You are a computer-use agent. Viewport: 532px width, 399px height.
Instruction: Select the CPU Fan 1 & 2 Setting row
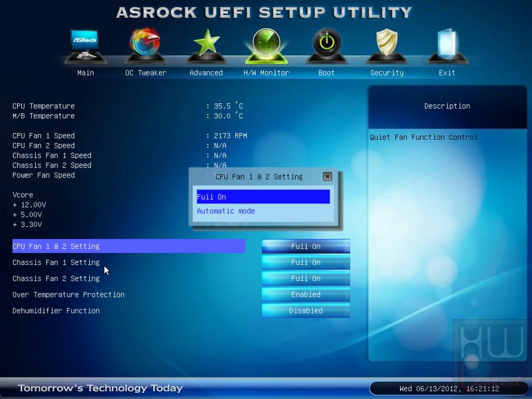tap(129, 246)
